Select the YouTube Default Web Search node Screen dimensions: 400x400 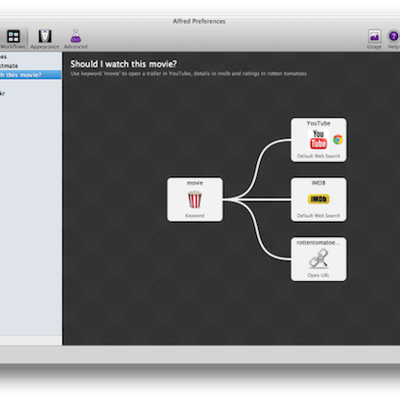pyautogui.click(x=319, y=140)
